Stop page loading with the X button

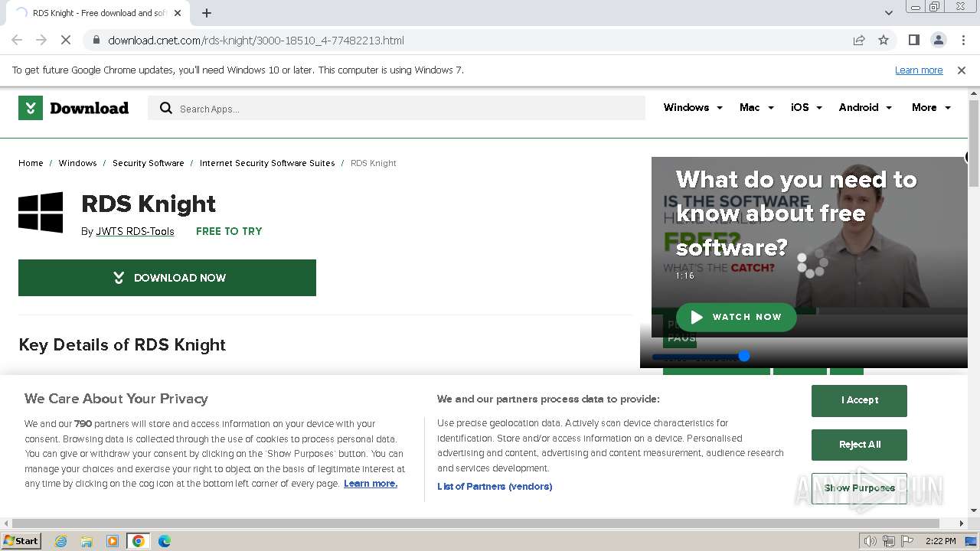click(66, 40)
